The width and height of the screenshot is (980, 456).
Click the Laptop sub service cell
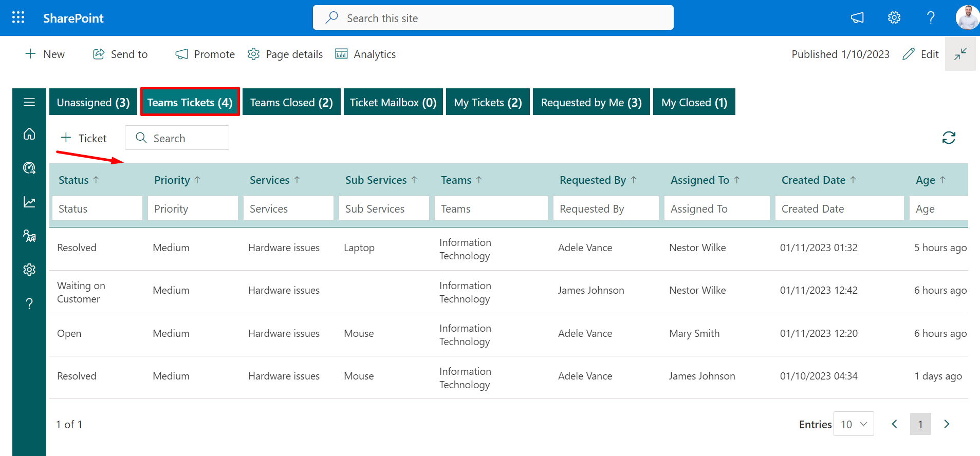coord(359,248)
